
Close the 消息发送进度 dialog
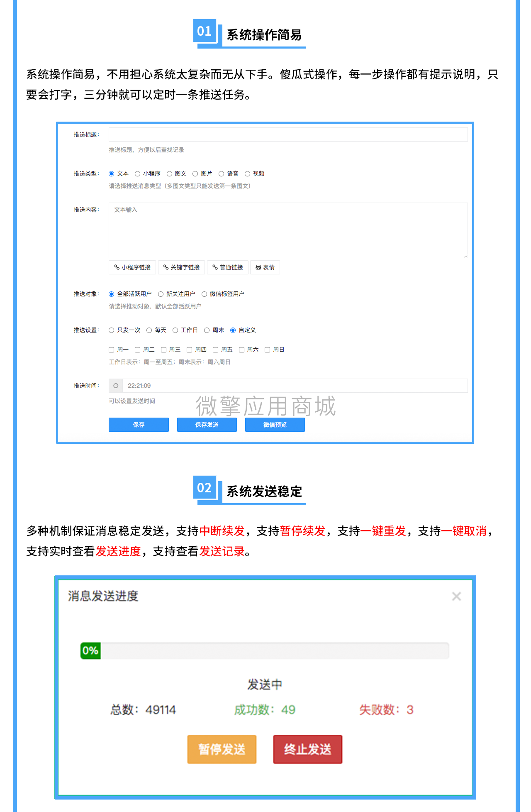(456, 597)
